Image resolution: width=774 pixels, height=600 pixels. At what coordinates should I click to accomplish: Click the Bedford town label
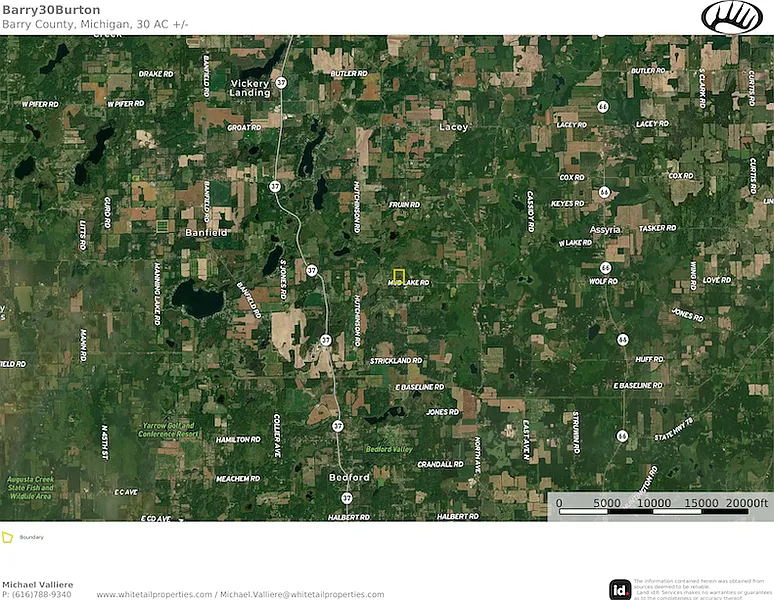pyautogui.click(x=349, y=478)
